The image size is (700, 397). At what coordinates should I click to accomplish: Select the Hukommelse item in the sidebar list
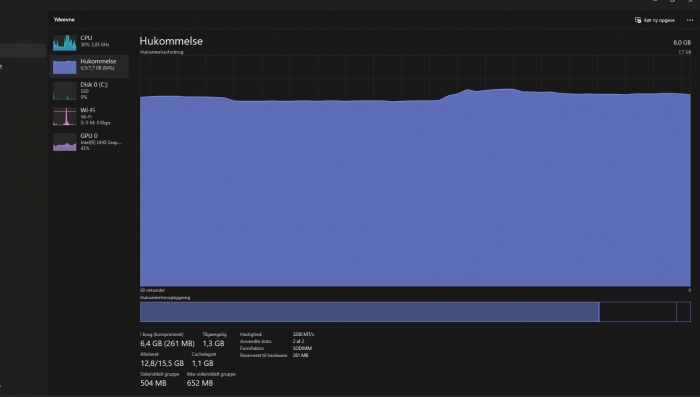[x=89, y=66]
